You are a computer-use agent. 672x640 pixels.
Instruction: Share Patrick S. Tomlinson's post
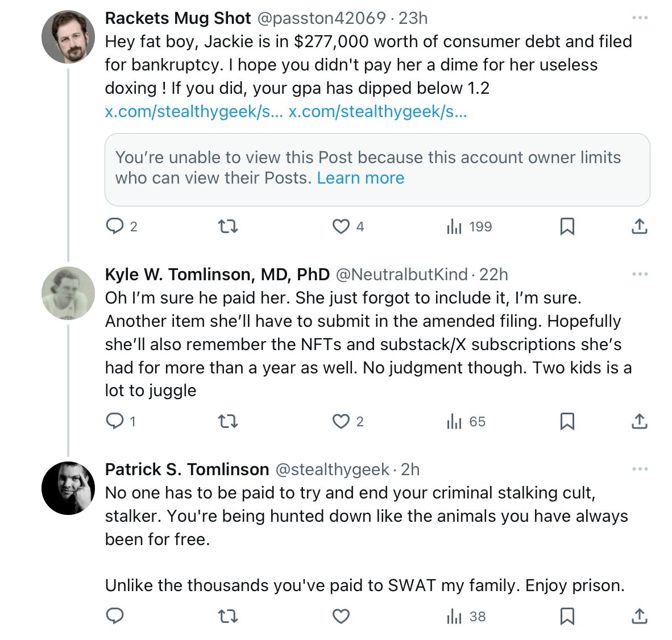coord(640,617)
